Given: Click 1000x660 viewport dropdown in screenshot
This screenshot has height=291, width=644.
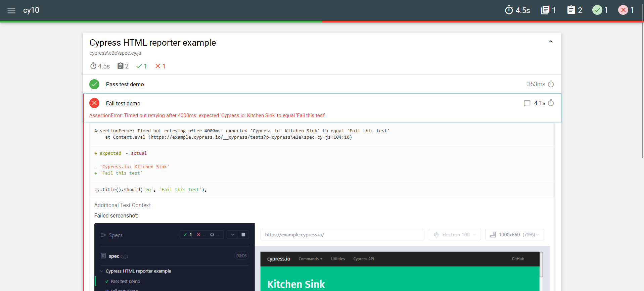Looking at the screenshot, I should 514,235.
